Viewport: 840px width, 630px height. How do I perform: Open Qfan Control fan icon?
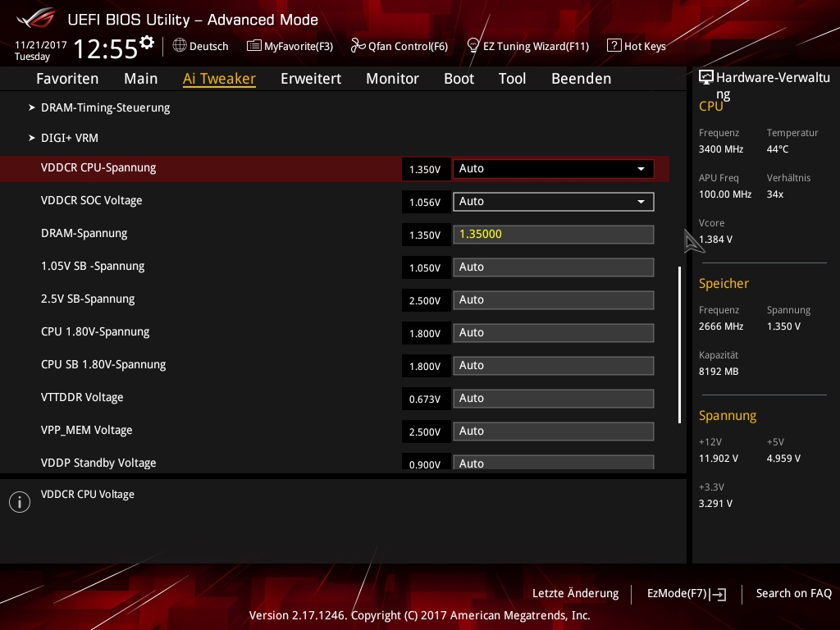(x=358, y=46)
